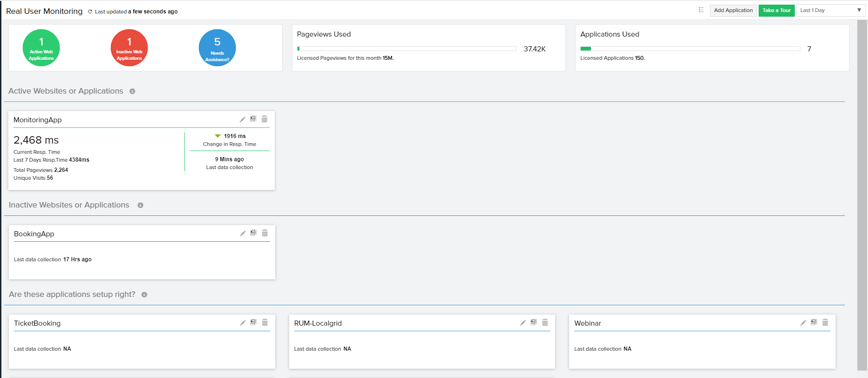The width and height of the screenshot is (868, 378).
Task: Delete MonitoringApp using the trash icon
Action: (265, 119)
